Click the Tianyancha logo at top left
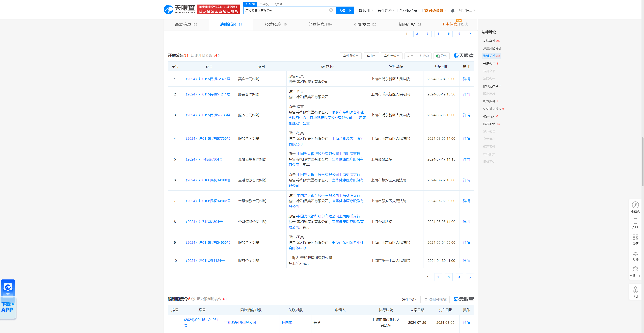644x333 pixels. [179, 9]
